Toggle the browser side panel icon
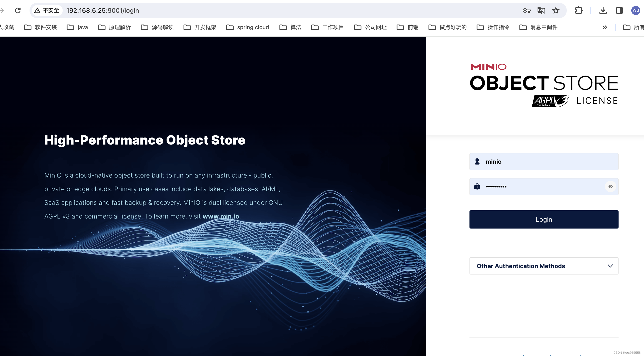 [619, 10]
